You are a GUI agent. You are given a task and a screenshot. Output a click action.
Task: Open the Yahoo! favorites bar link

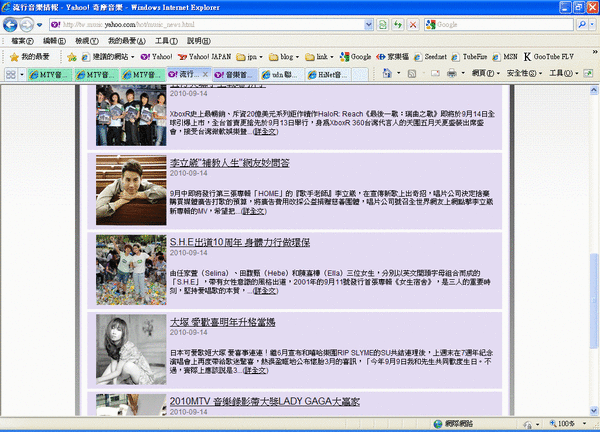(x=157, y=57)
